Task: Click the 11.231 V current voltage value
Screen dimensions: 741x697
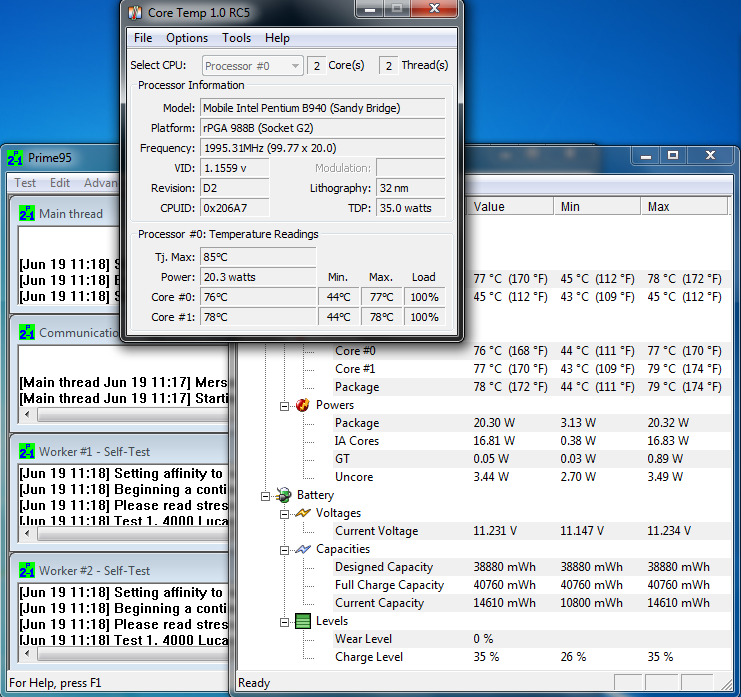Action: 495,531
